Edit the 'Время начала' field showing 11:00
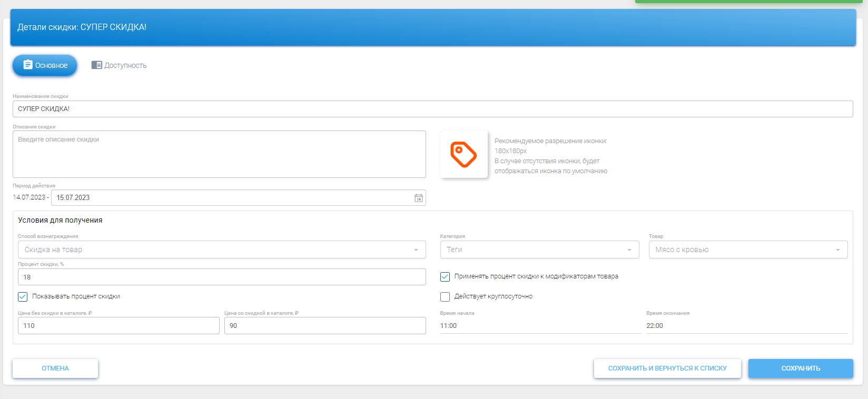The image size is (868, 399). pyautogui.click(x=540, y=326)
